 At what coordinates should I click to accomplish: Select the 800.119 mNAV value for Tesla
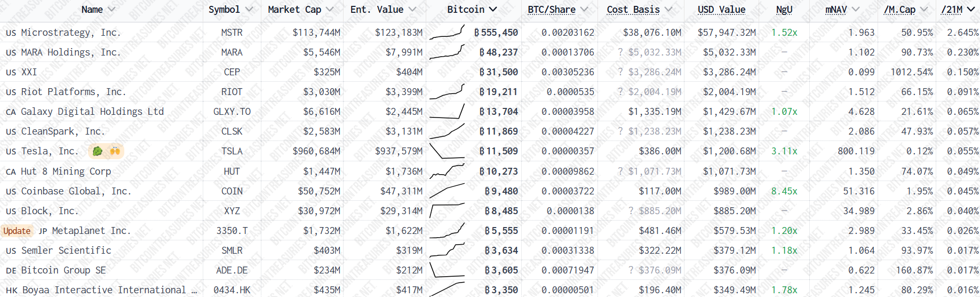pos(856,151)
